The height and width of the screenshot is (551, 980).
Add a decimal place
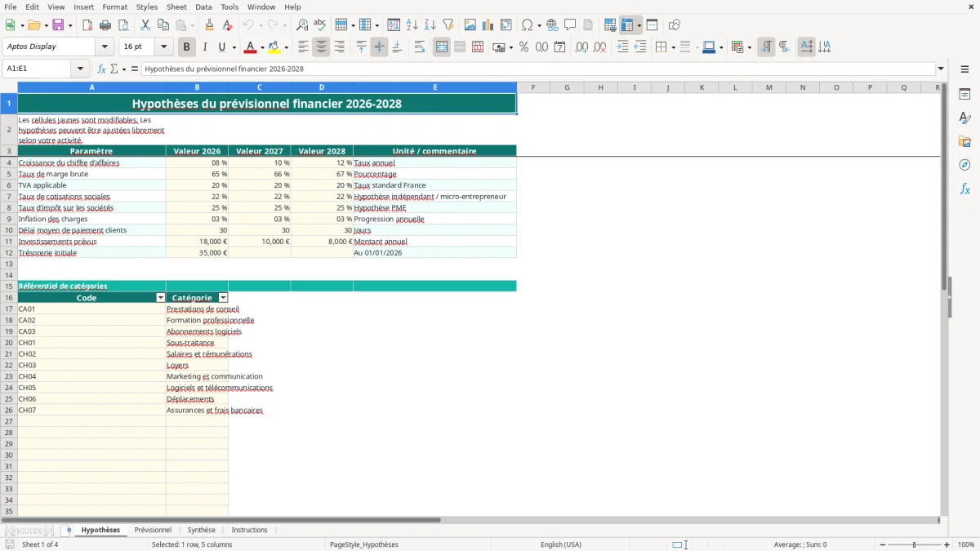(x=582, y=47)
